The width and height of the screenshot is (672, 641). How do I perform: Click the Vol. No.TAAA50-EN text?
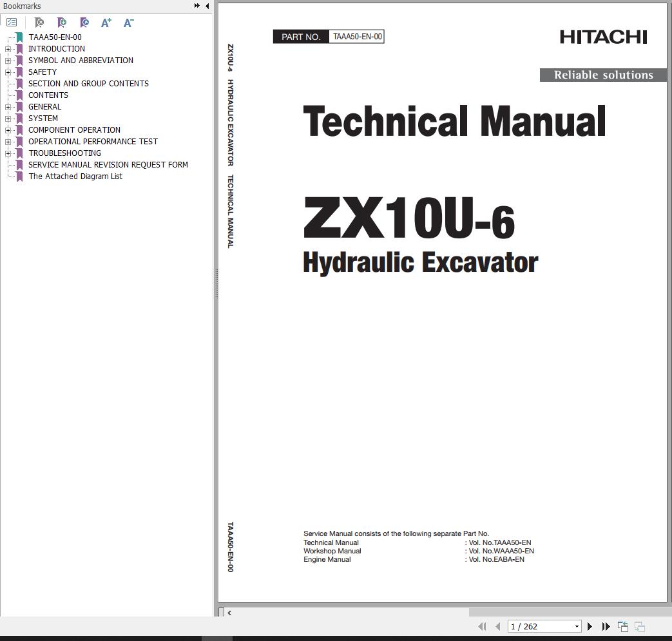tap(500, 542)
